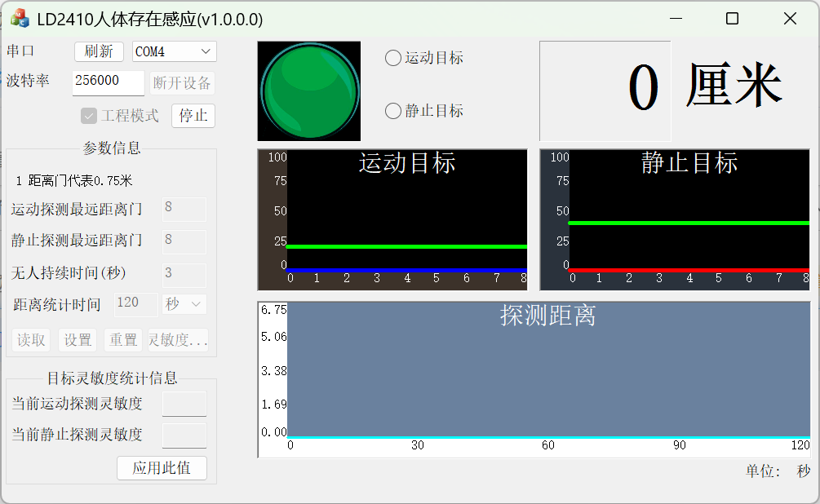Click the 重置 reset button

coord(123,340)
